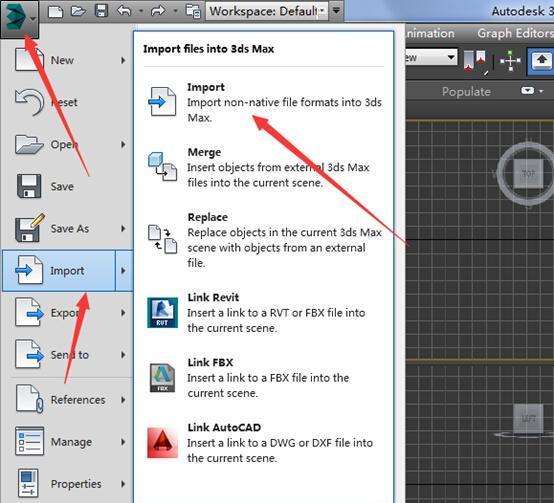Click the Graph Editors menu
554x503 pixels.
515,33
